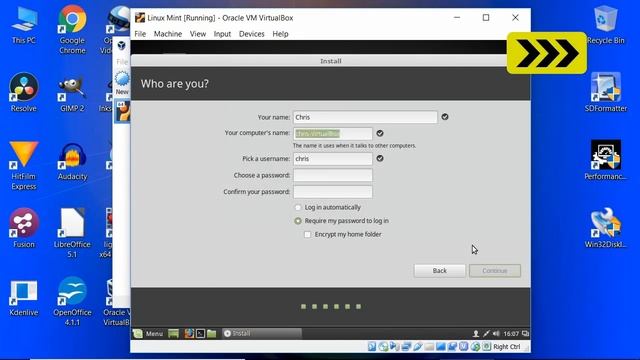640x360 pixels.
Task: Click the mouse integration status icon
Action: [475, 347]
